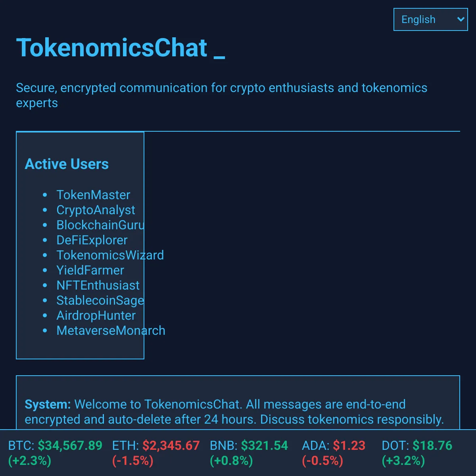Viewport: 476px width, 476px height.
Task: Select TokenMaster from Active Users
Action: coord(93,195)
